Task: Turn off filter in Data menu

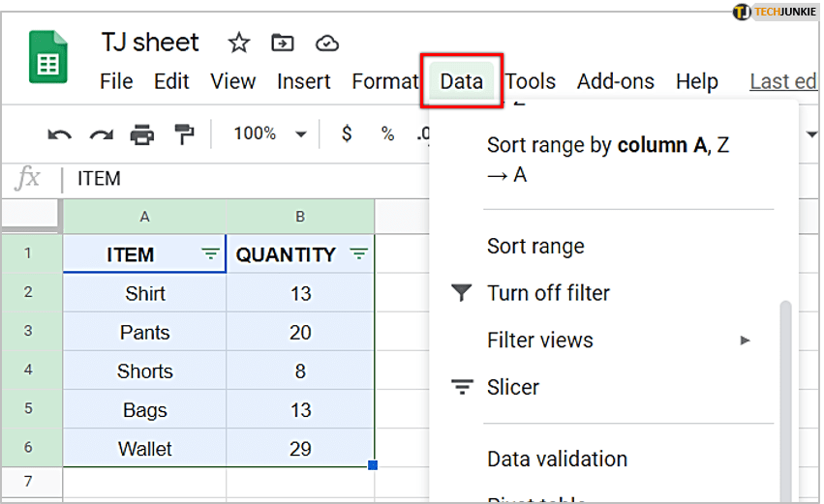Action: click(548, 293)
